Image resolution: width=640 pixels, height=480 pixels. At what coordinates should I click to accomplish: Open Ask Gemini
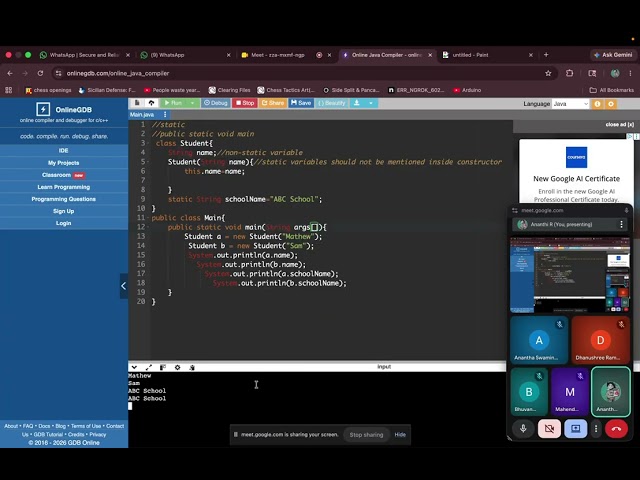click(x=613, y=55)
